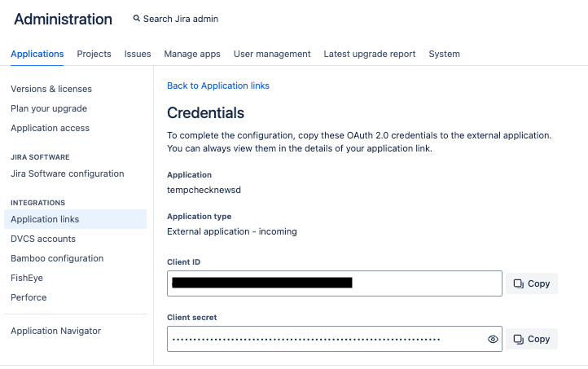The image size is (588, 369).
Task: Go to DVCS accounts in sidebar
Action: point(43,239)
